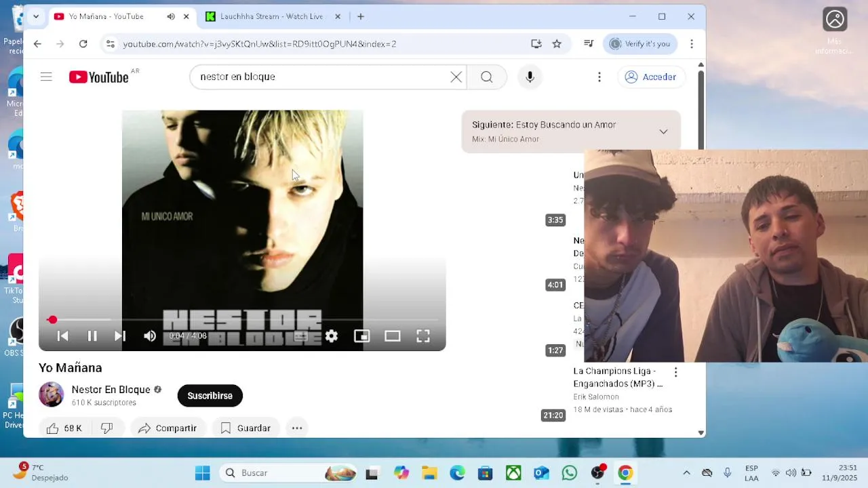Open the Compartir share dialog
Image resolution: width=868 pixels, height=488 pixels.
[x=167, y=428]
